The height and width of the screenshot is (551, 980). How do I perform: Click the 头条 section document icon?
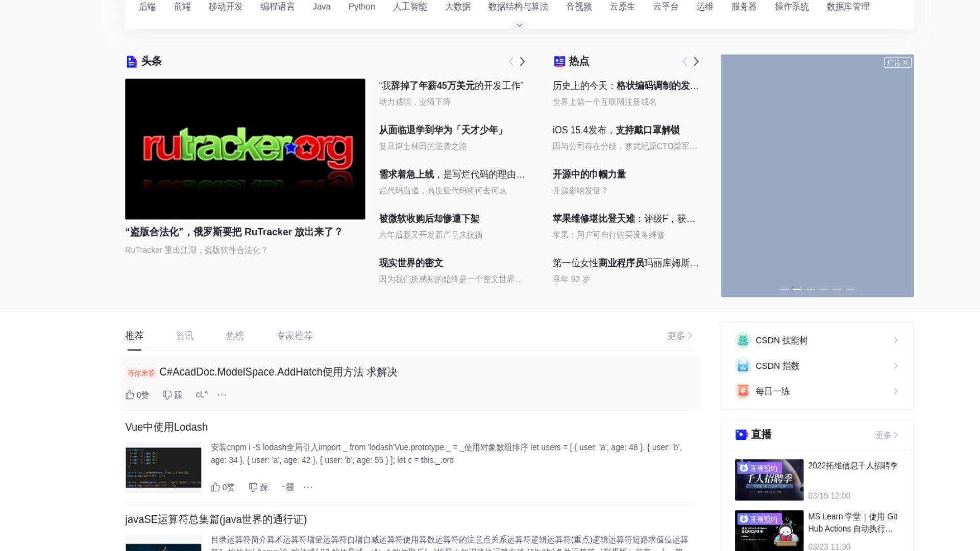[x=132, y=62]
